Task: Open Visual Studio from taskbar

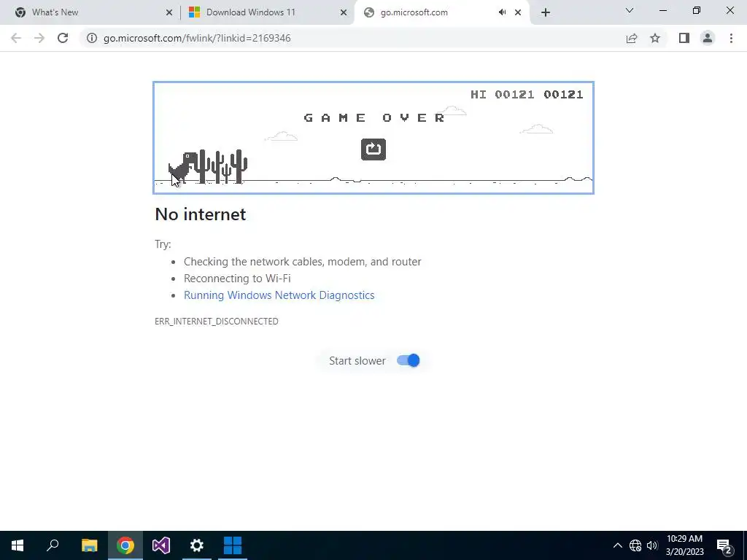Action: click(161, 545)
